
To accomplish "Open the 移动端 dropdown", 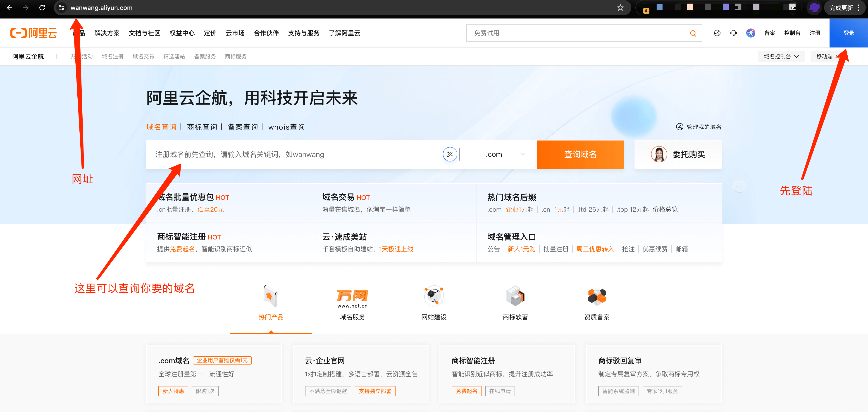I will pyautogui.click(x=827, y=56).
